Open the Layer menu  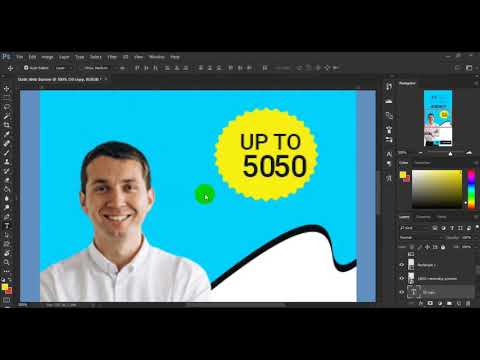tap(64, 57)
